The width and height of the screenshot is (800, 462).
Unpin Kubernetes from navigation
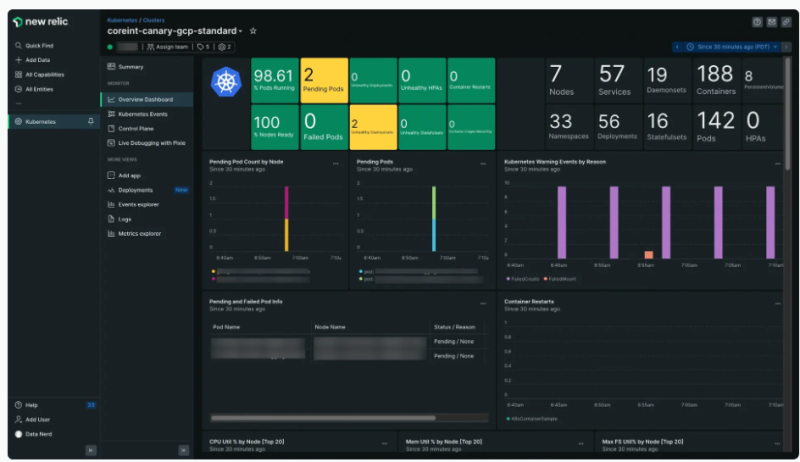tap(90, 121)
